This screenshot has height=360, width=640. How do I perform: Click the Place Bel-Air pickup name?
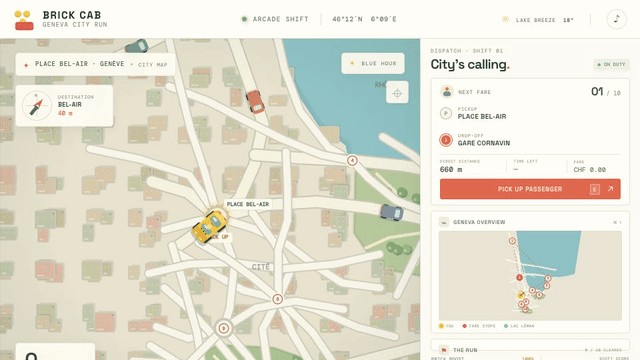coord(482,117)
